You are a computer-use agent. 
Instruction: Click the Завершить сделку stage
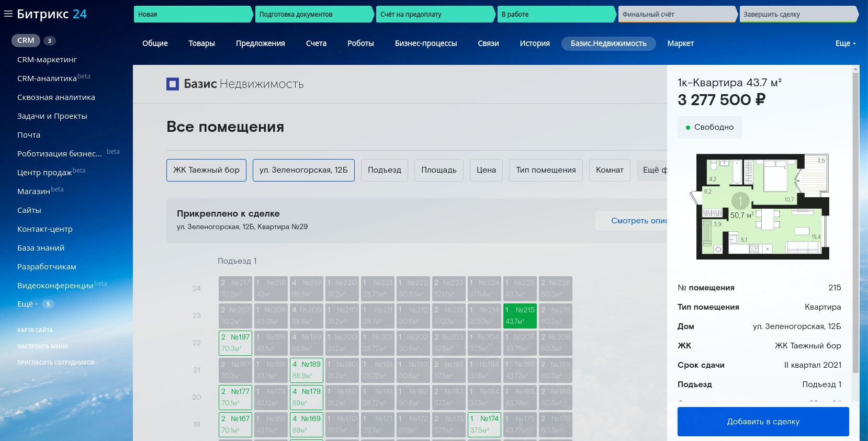click(x=798, y=14)
